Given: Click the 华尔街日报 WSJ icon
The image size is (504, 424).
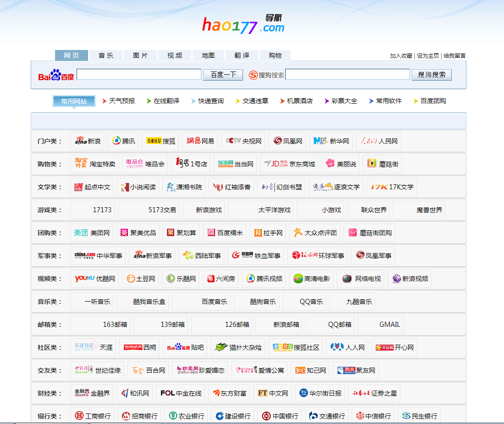Looking at the screenshot, I should (x=304, y=392).
